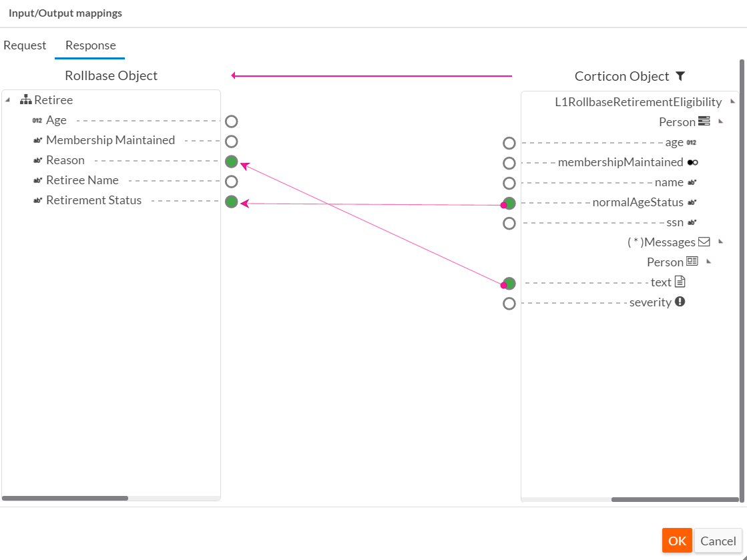747x560 pixels.
Task: Select green Retirement Status connector circle
Action: tap(231, 202)
